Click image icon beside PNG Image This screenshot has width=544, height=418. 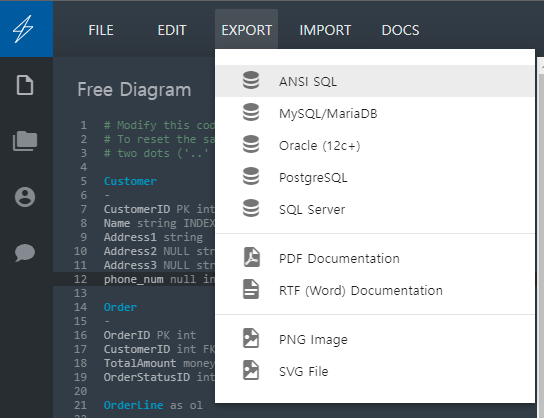click(251, 338)
